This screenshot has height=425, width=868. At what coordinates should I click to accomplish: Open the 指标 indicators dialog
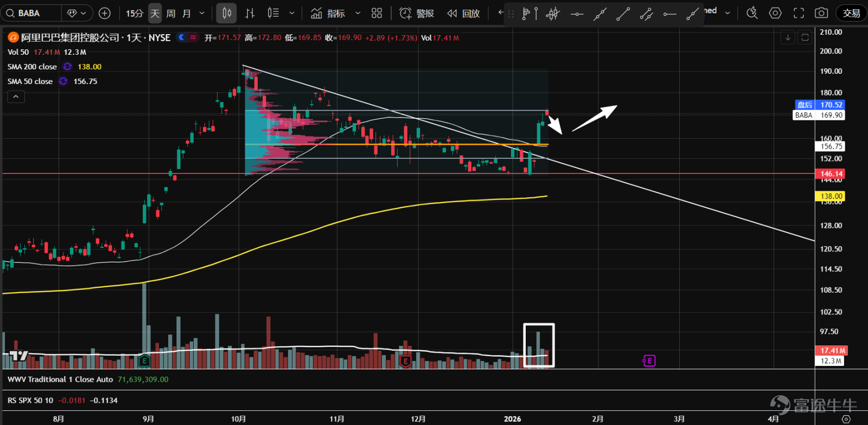[328, 13]
